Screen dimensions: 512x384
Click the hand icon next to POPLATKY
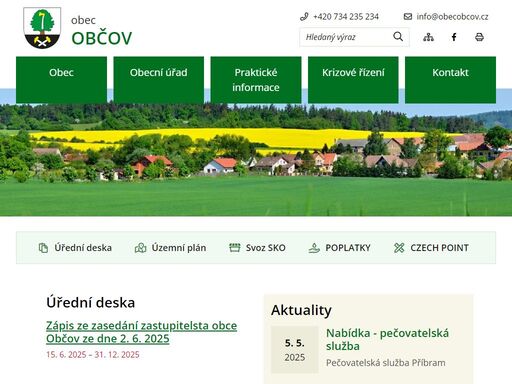click(314, 248)
